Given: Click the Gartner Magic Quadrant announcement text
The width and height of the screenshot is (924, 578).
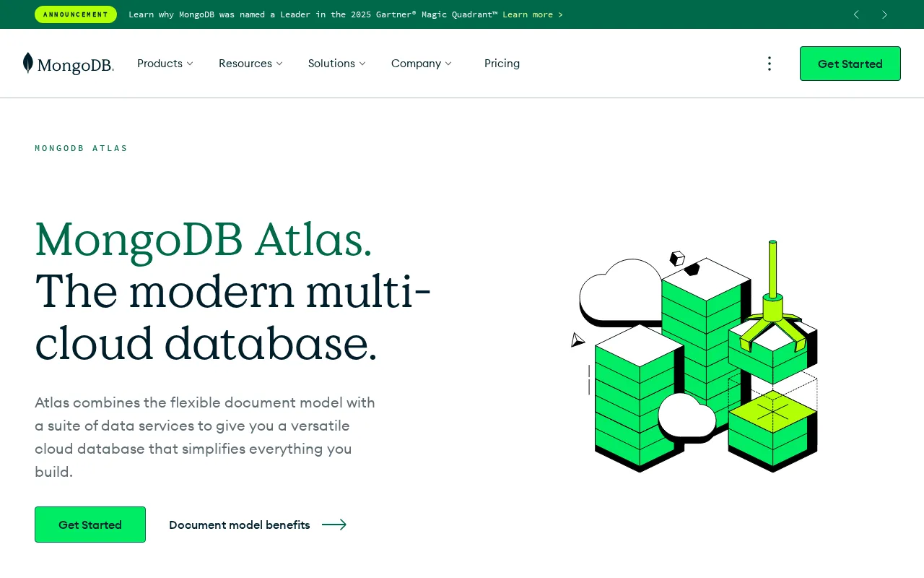Looking at the screenshot, I should point(313,14).
